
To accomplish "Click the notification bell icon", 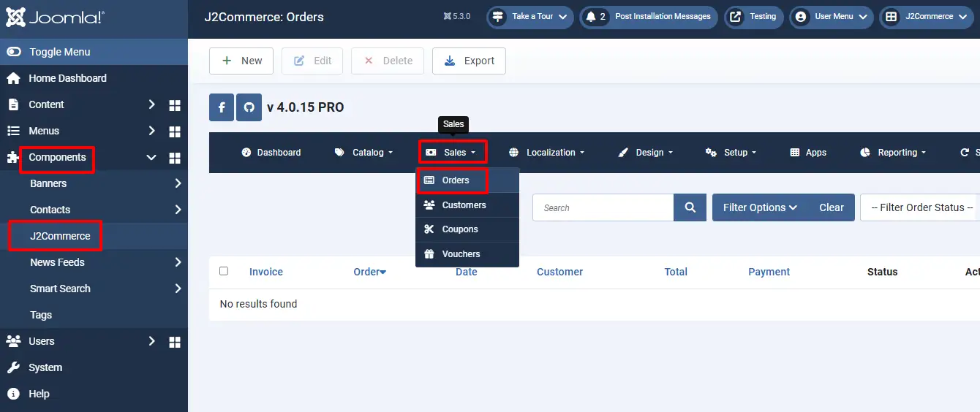I will coord(591,16).
